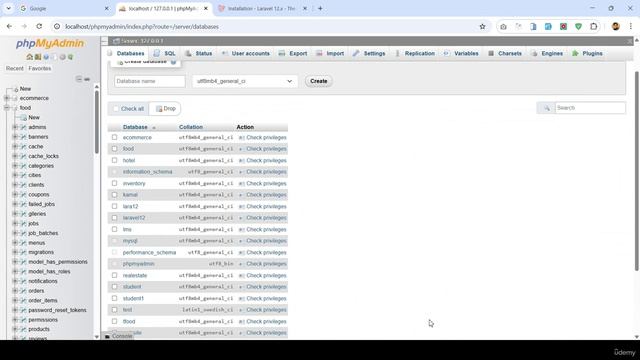Open the browser tab search chevron
This screenshot has width=640, height=360.
pyautogui.click(x=8, y=8)
